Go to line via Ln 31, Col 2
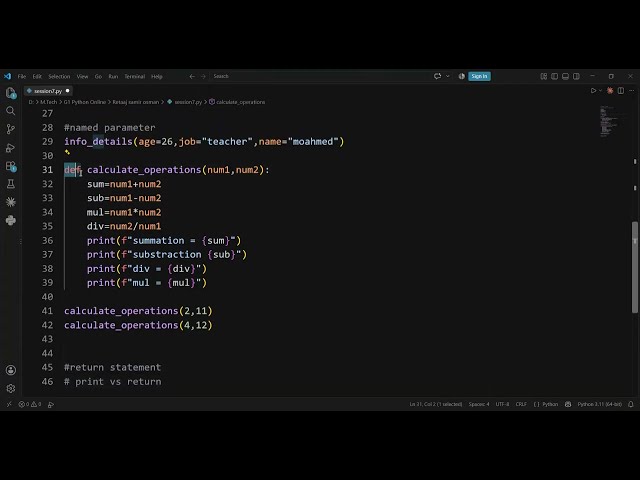Image resolution: width=640 pixels, height=480 pixels. pos(436,404)
